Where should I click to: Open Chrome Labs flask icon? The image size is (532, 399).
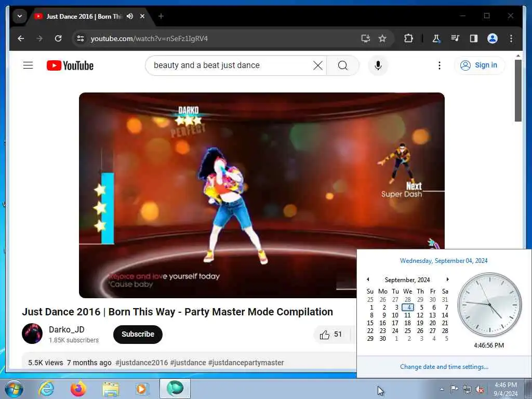coord(436,38)
